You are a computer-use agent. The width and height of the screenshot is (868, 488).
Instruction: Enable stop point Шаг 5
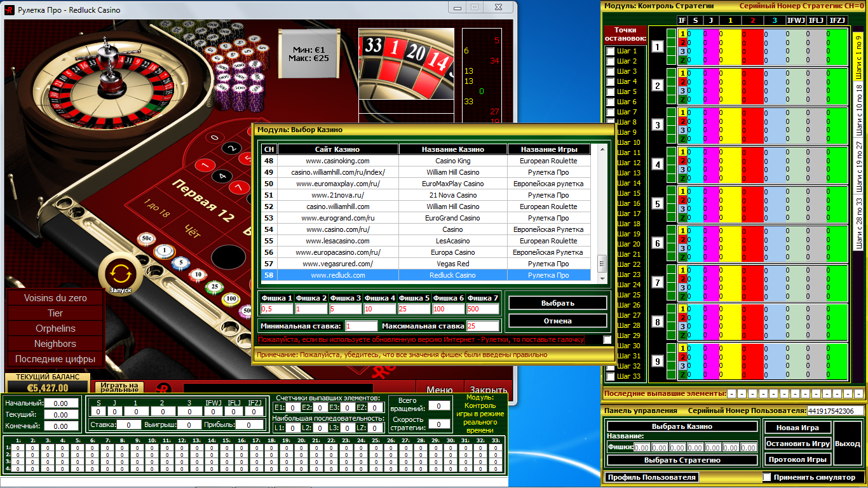tap(611, 92)
